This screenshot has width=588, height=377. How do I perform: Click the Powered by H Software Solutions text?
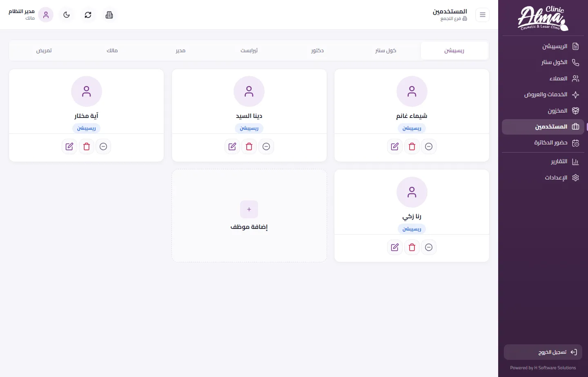click(x=543, y=368)
